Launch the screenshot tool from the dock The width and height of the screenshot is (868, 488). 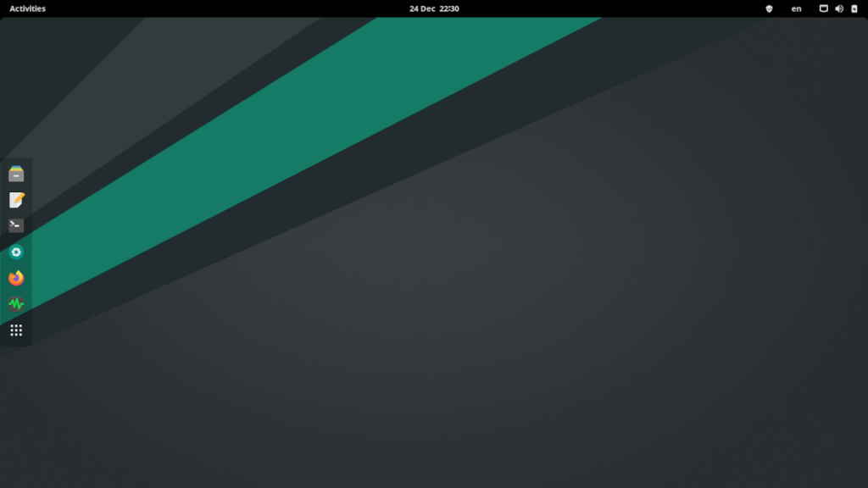pyautogui.click(x=16, y=252)
